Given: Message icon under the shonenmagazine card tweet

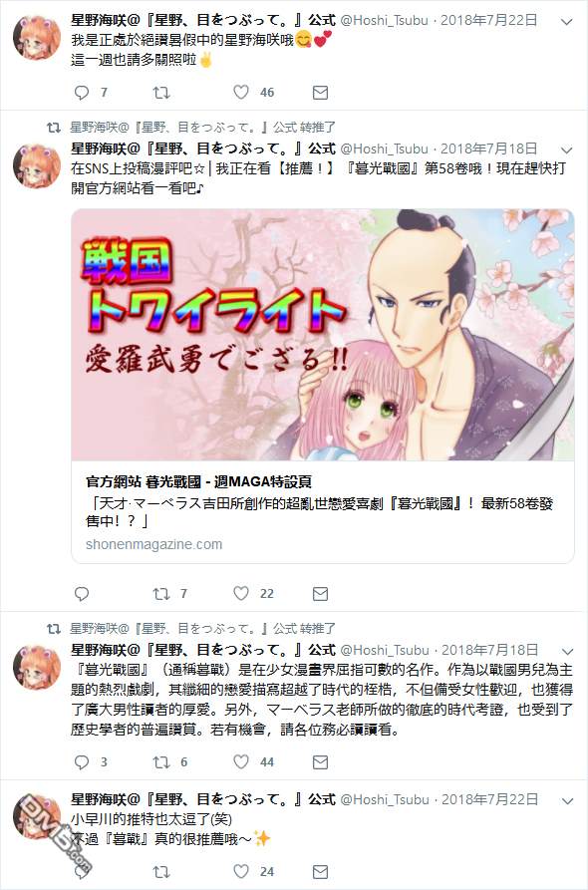Looking at the screenshot, I should click(x=320, y=594).
